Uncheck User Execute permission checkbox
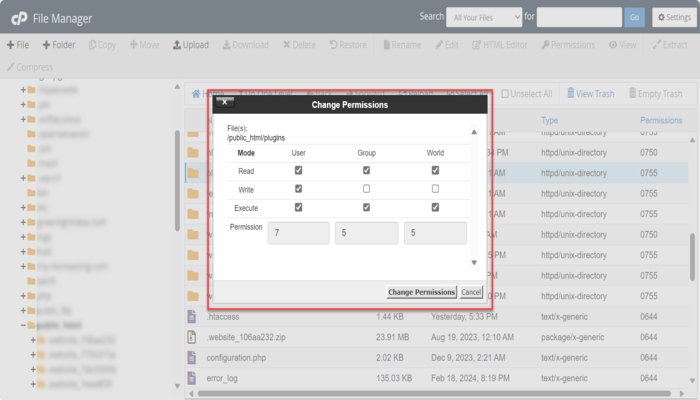Screen dimensions: 700x400 tap(298, 207)
